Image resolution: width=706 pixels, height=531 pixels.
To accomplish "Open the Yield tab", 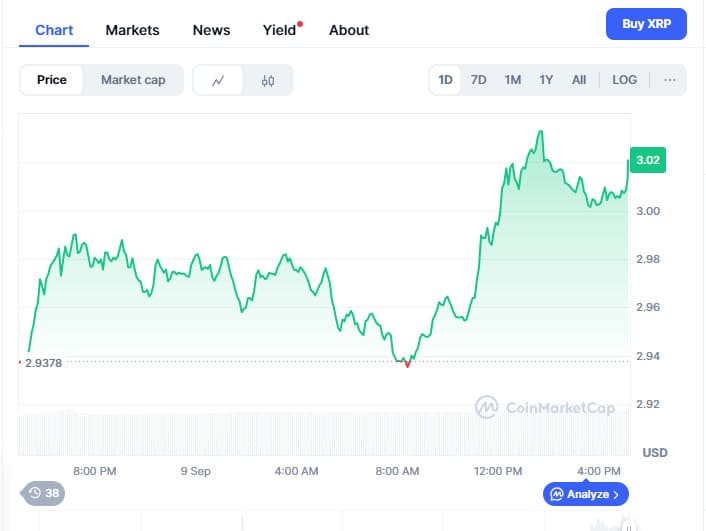I will click(280, 30).
